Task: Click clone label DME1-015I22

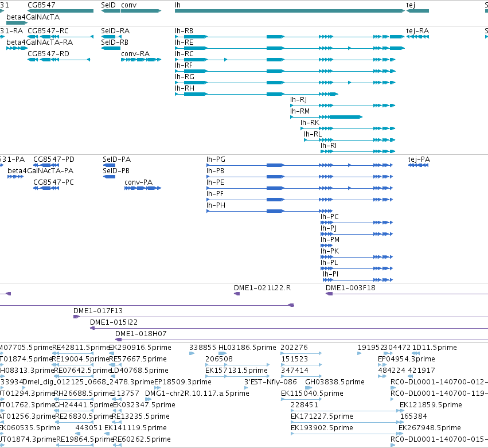Action: [x=114, y=322]
